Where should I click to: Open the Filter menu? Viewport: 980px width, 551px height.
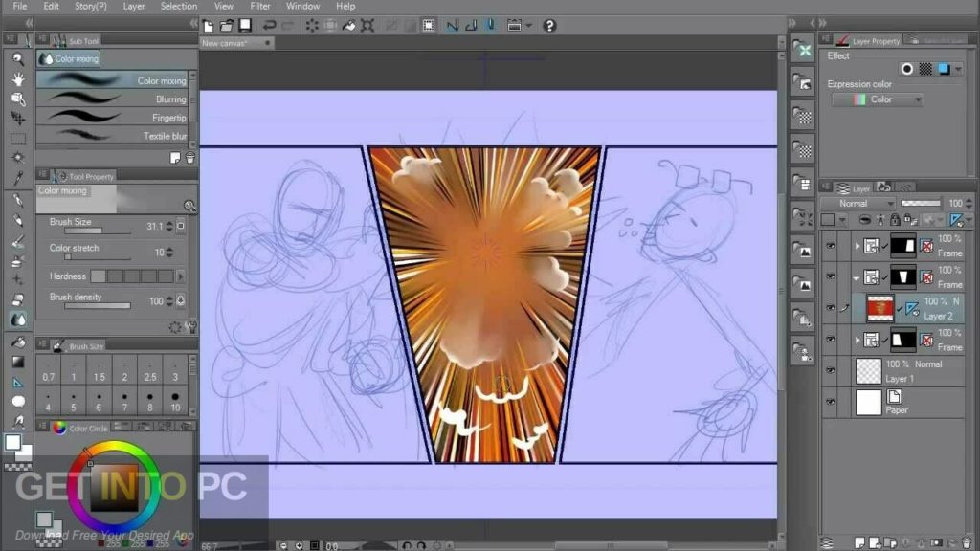coord(259,6)
